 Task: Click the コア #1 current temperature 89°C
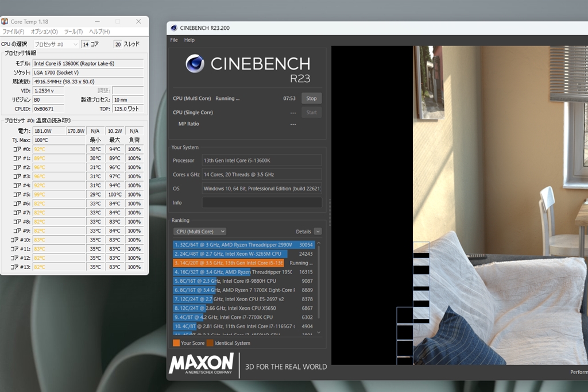pyautogui.click(x=59, y=158)
